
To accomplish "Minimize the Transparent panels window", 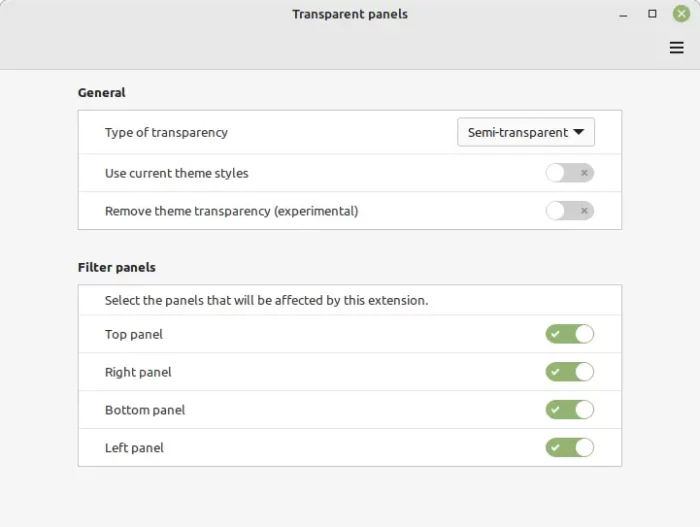I will point(623,15).
